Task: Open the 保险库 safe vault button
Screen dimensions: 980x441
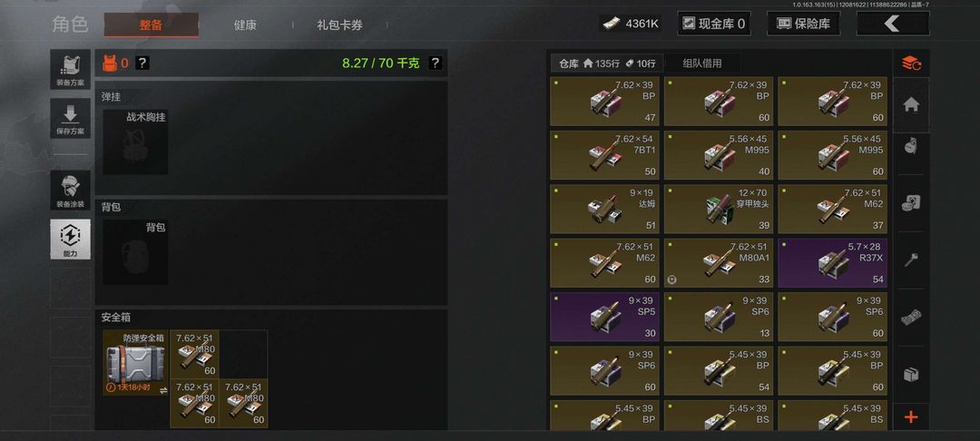Action: [803, 24]
